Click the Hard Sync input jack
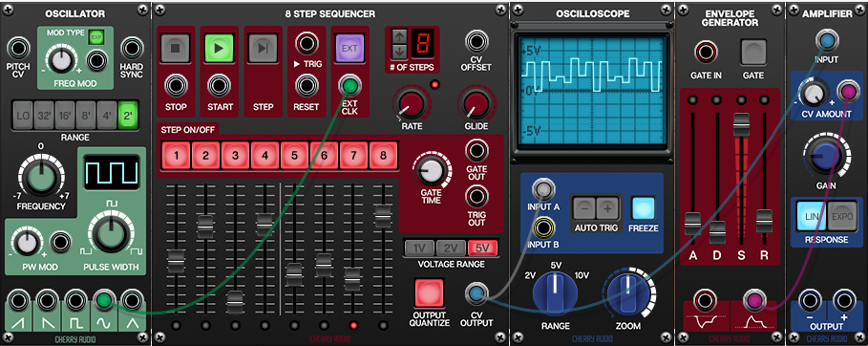Screen dimensions: 868x346 (x=132, y=49)
